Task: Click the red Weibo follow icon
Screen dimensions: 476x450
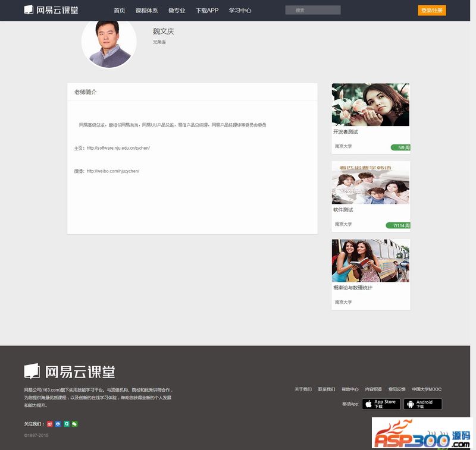Action: pos(50,424)
